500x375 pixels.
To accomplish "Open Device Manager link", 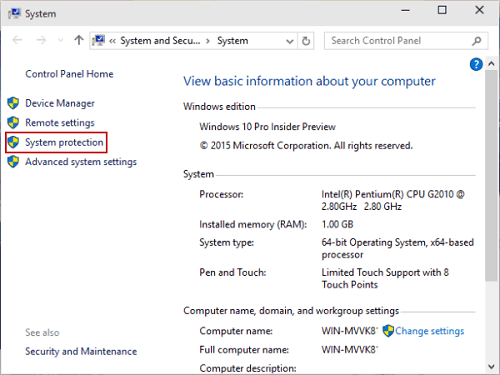I will 60,103.
